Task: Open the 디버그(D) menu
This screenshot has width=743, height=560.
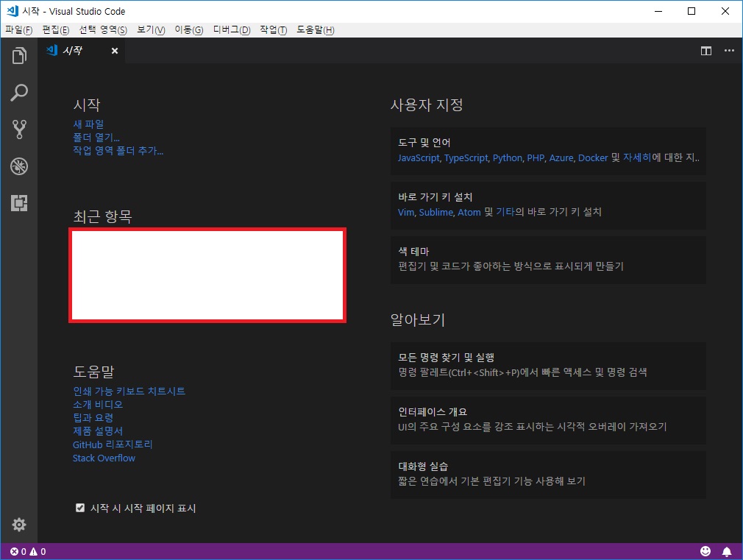Action: 232,30
